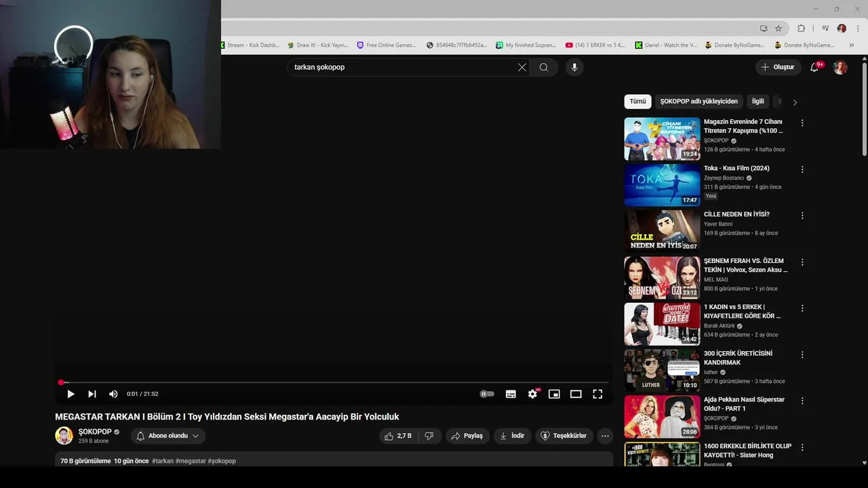868x488 pixels.
Task: Open Free Online Games bookmark
Action: tap(387, 45)
